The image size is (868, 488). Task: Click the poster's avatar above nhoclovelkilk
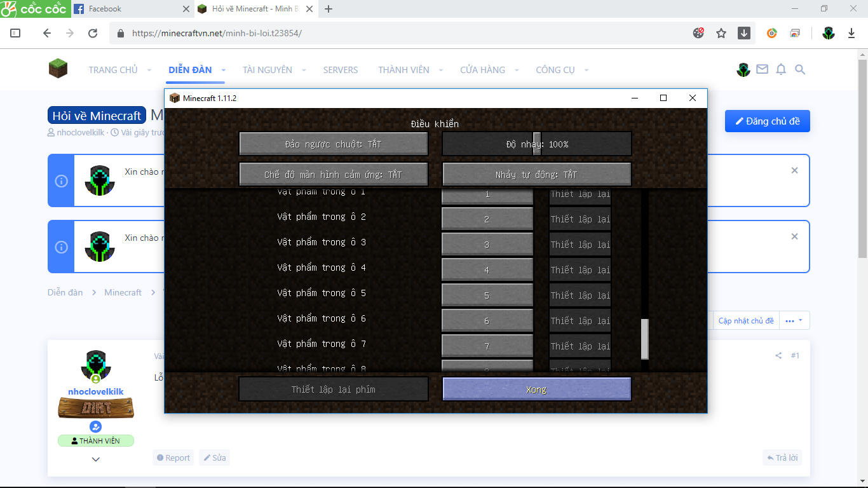96,365
